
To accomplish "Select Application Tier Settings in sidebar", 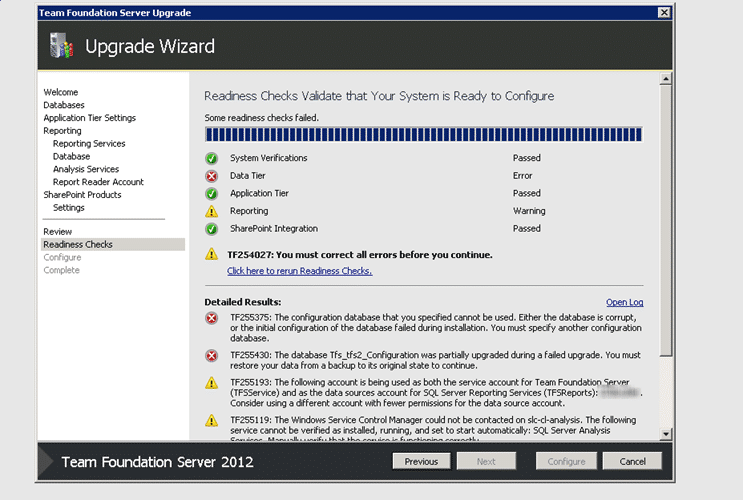I will click(x=90, y=118).
